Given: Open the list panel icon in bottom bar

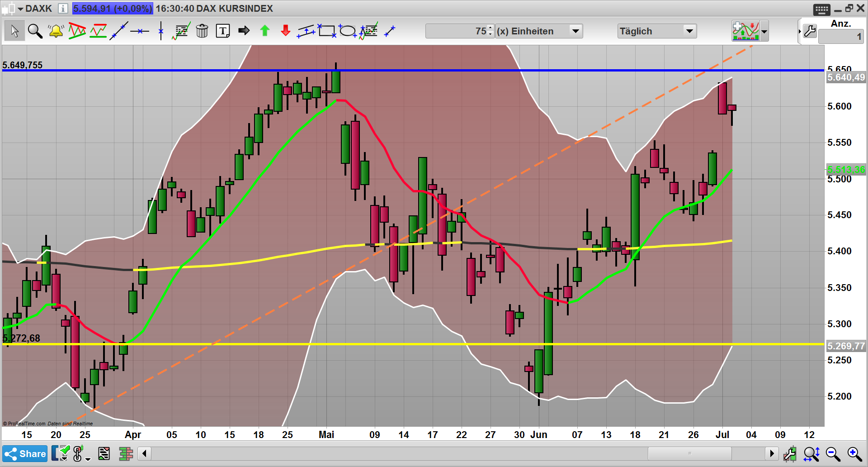Looking at the screenshot, I should coord(104,453).
